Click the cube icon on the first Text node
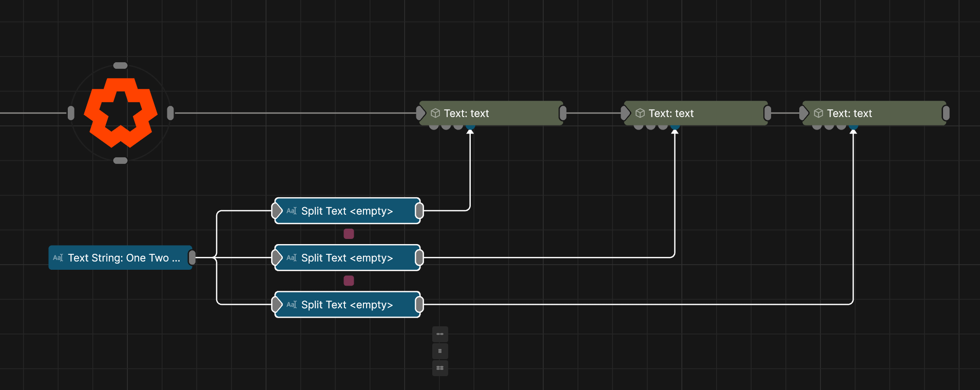 tap(435, 113)
